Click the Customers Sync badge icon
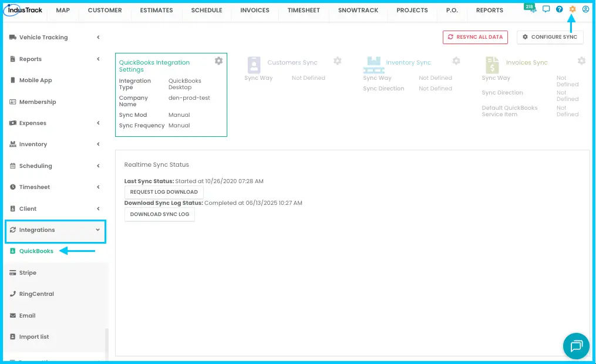The image size is (596, 364). (x=254, y=65)
